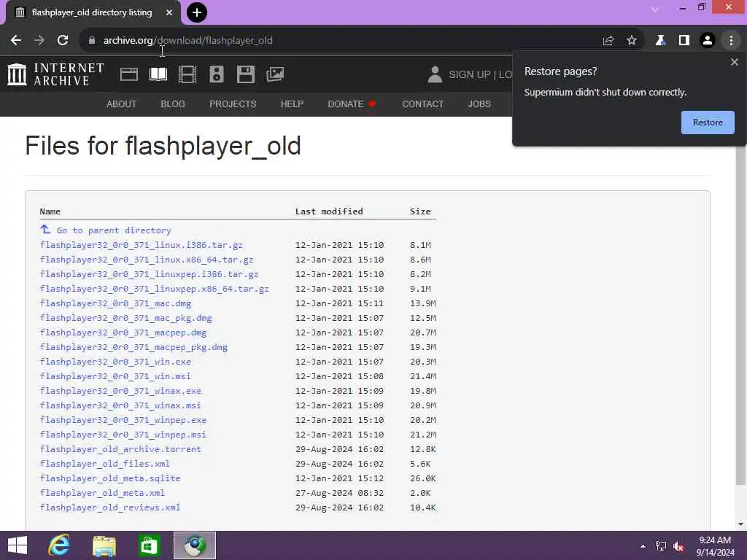Open the three-dot browser menu
This screenshot has width=747, height=560.
(731, 41)
